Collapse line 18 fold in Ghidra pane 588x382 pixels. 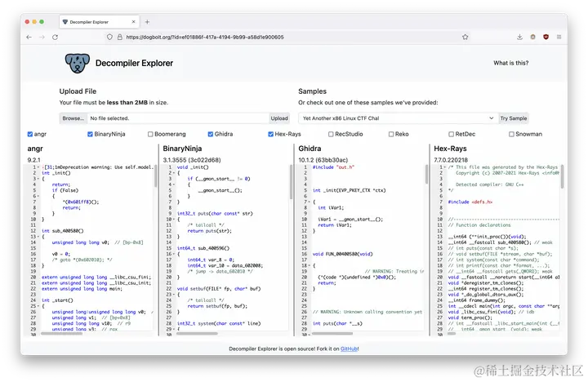click(309, 265)
